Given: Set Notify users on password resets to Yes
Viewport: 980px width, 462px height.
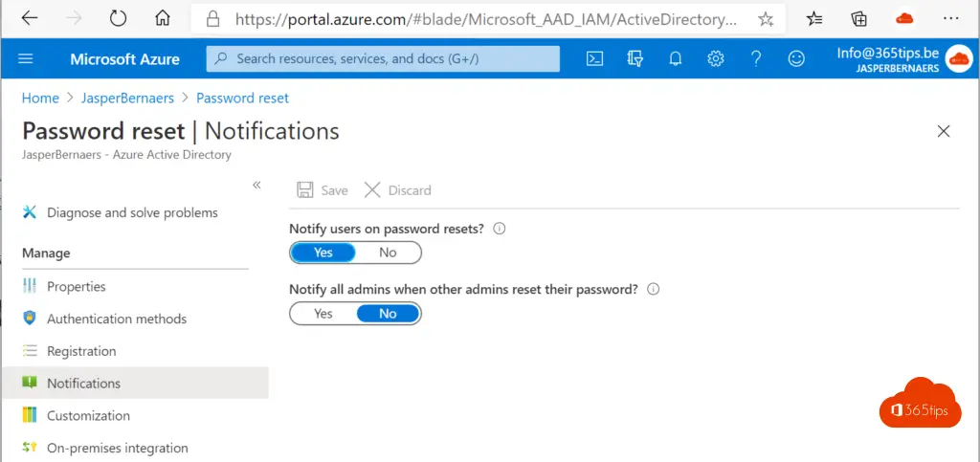Looking at the screenshot, I should [x=323, y=253].
